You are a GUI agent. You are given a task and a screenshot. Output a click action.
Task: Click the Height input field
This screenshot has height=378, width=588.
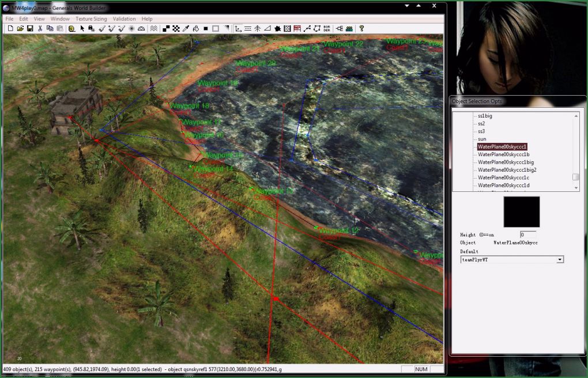click(x=527, y=235)
